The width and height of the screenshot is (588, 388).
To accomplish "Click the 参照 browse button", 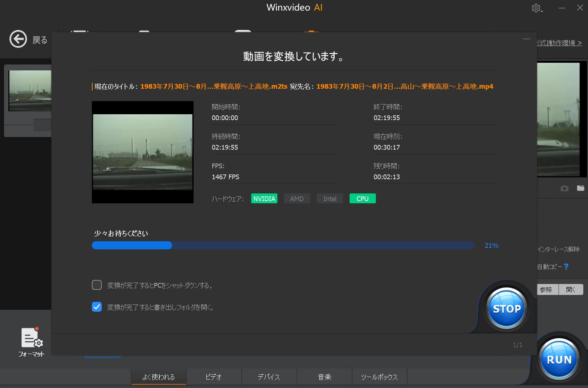I will click(x=548, y=289).
